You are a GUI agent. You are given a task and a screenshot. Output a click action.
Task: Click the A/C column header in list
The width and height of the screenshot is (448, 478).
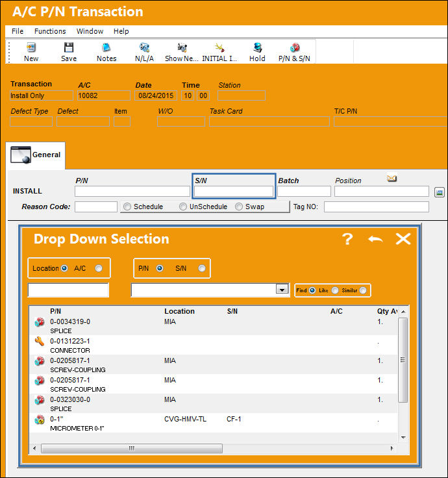pos(336,311)
